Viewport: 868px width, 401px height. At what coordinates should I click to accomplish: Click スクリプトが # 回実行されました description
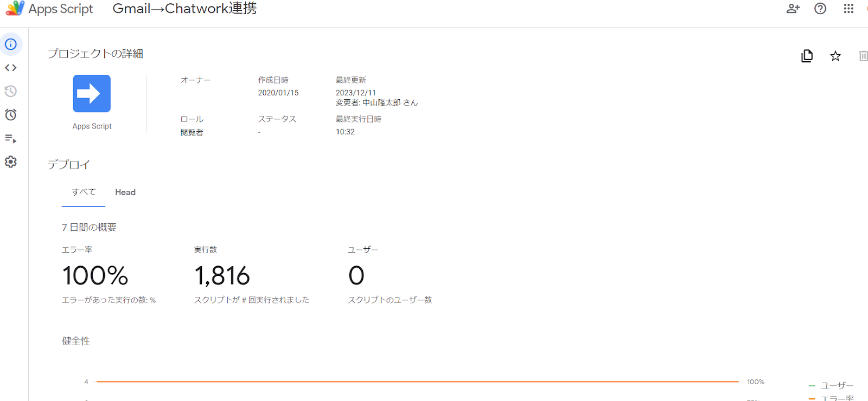tap(252, 300)
